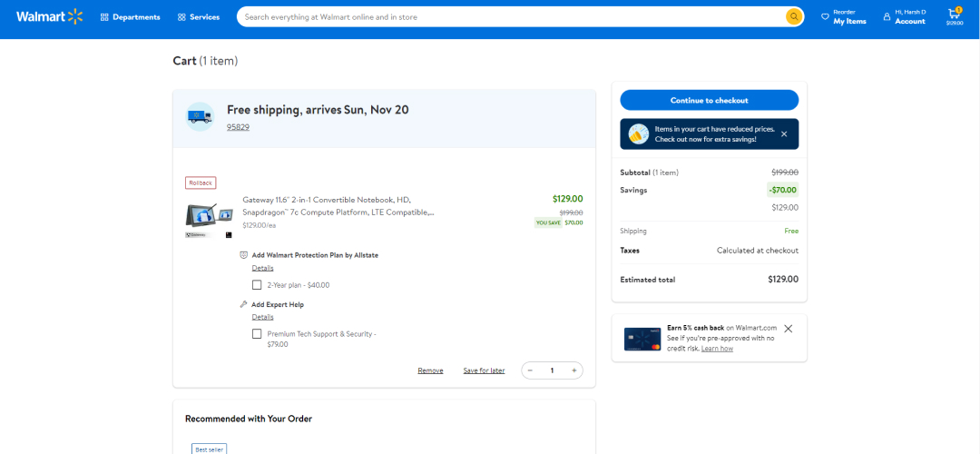Open the Hi, Harsh D Account menu
980x454 pixels.
pos(905,17)
